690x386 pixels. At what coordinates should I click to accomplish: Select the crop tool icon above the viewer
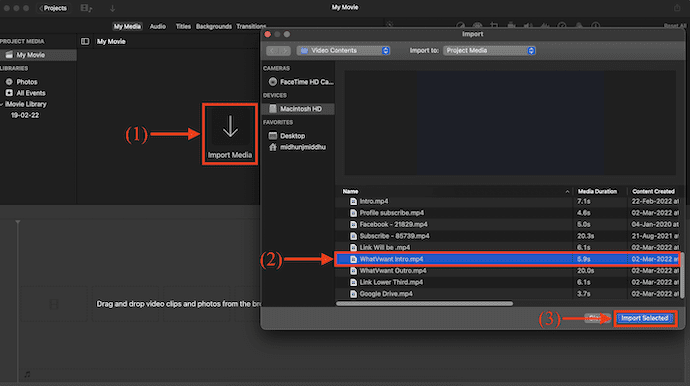494,26
